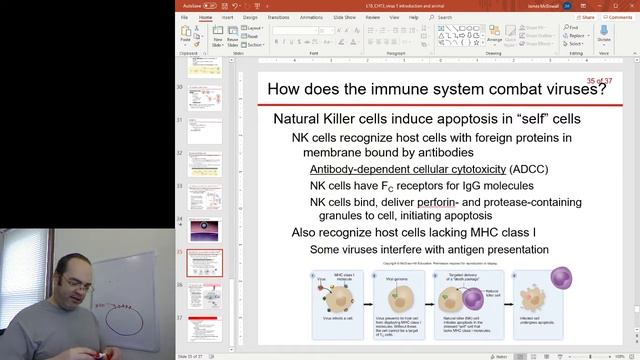This screenshot has width=640, height=360.
Task: Collapse the ribbon with the chevron
Action: (x=635, y=53)
